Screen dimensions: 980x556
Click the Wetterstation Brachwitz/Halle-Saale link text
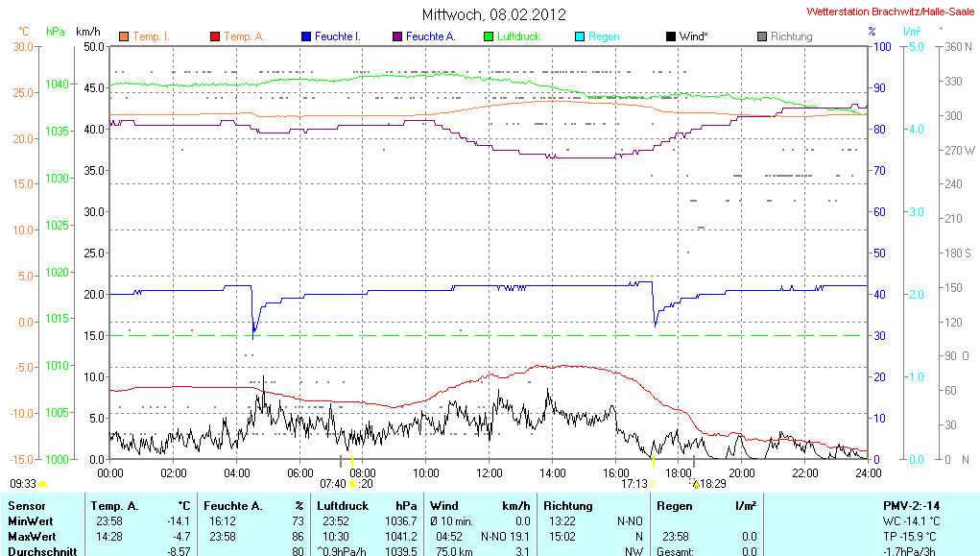pyautogui.click(x=890, y=12)
